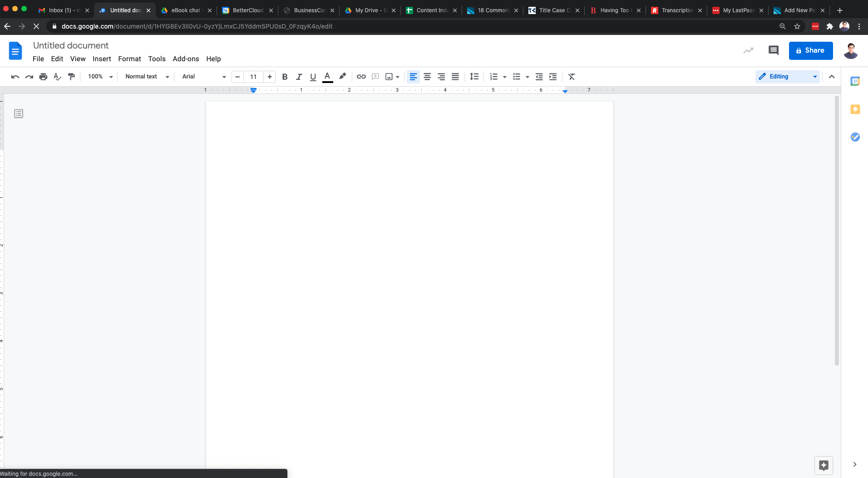Screen dimensions: 868x478
Task: Open the File menu
Action: click(38, 59)
